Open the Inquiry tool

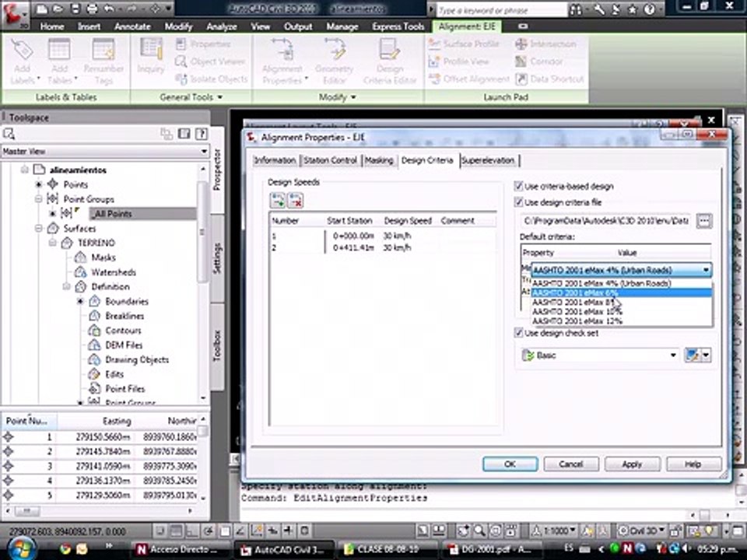151,56
